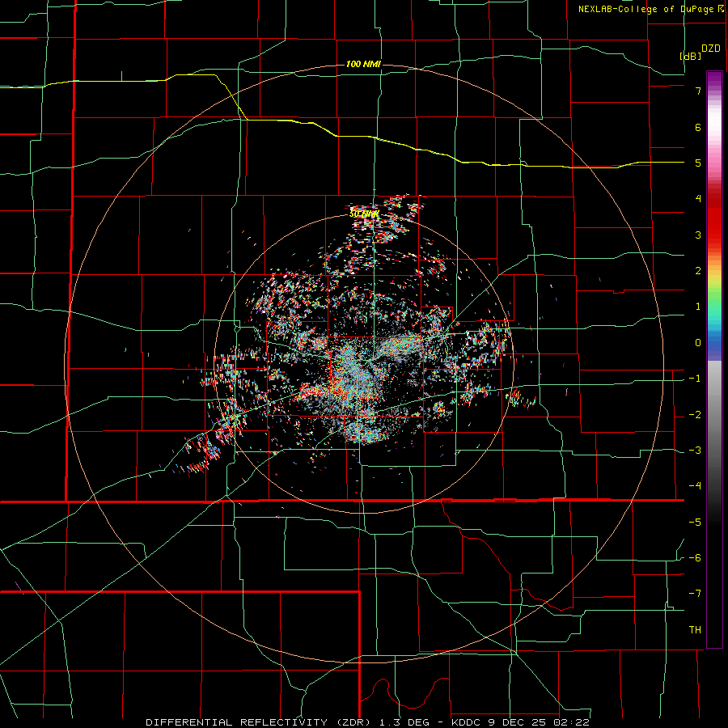Screen dimensions: 728x728
Task: Click the DZD legend title
Action: coord(711,49)
